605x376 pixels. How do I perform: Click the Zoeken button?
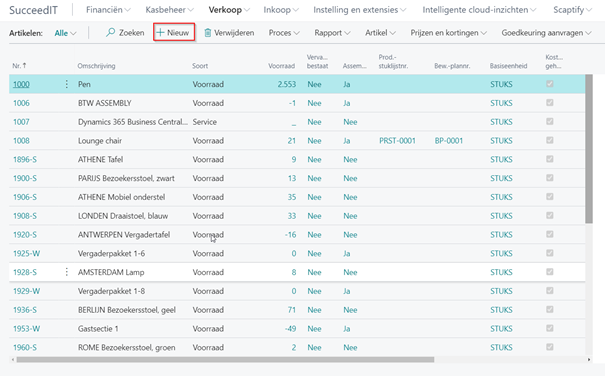(125, 33)
